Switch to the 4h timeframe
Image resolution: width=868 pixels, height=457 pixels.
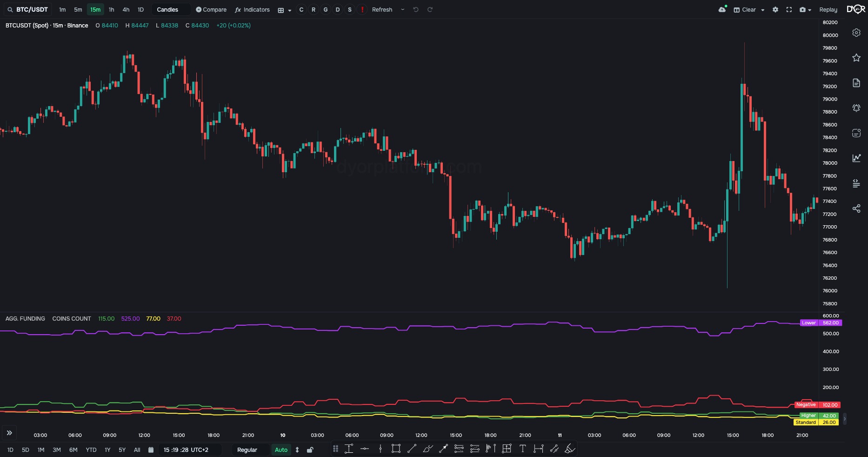click(x=126, y=9)
